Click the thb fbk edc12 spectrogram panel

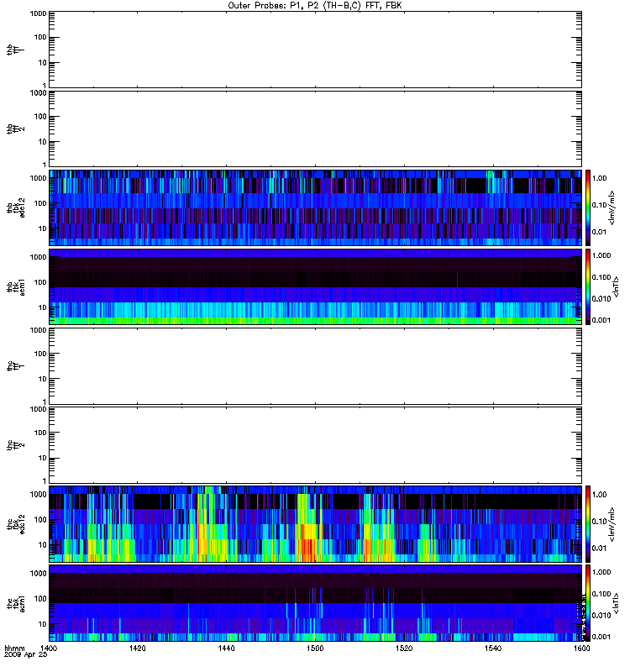coord(315,207)
